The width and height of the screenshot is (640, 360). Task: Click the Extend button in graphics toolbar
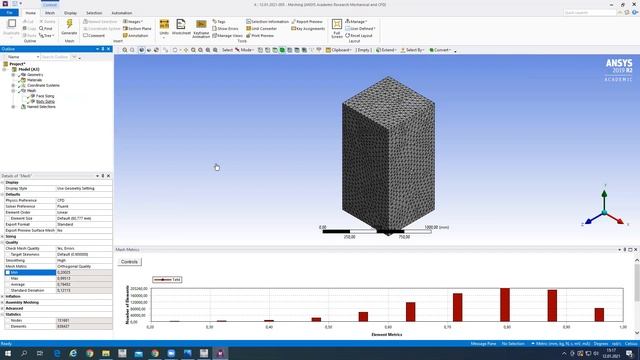[386, 50]
